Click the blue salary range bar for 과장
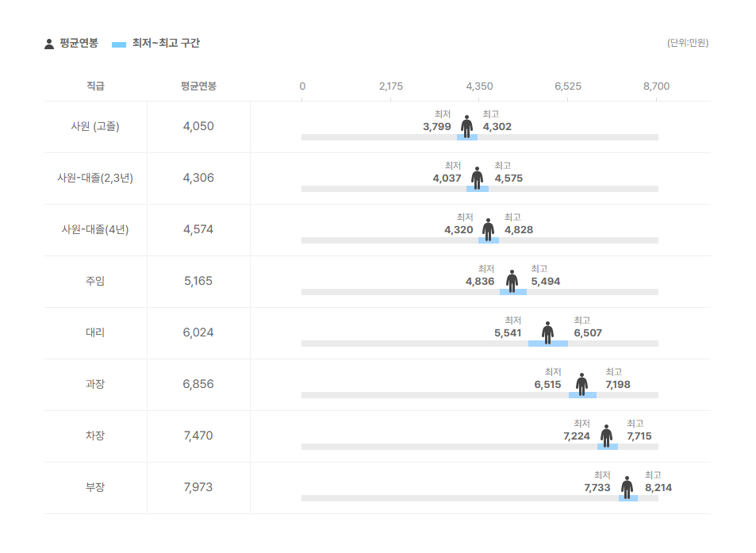Image resolution: width=756 pixels, height=553 pixels. coord(582,395)
